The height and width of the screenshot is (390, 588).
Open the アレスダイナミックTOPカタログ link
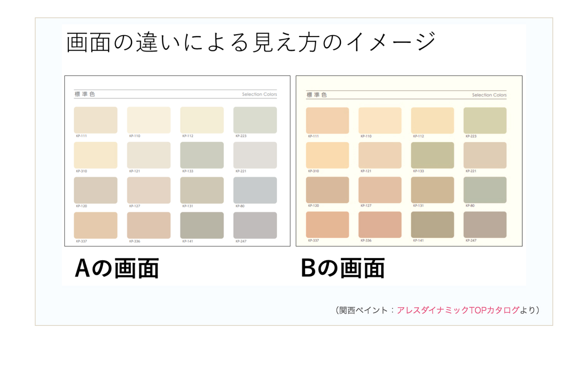point(458,310)
